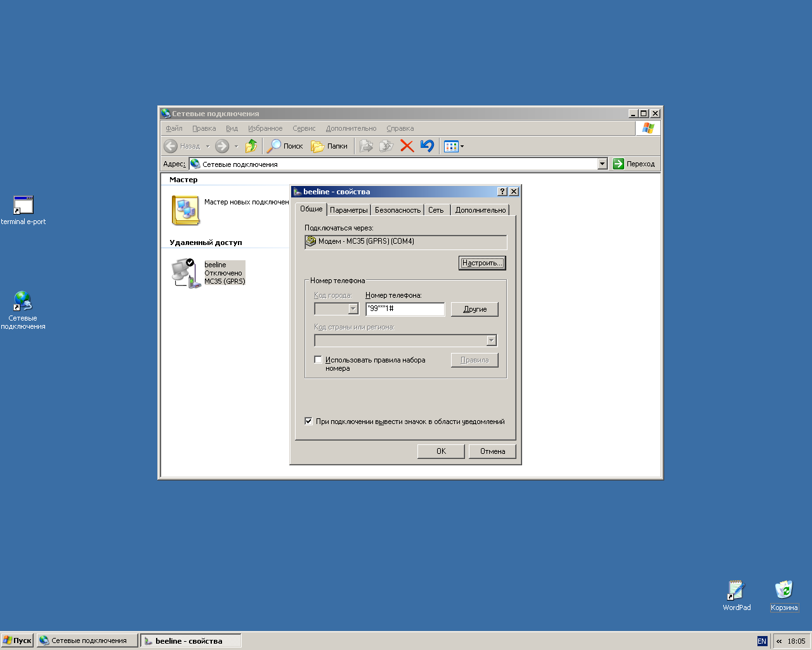Select Сетевые подключения desktop shortcut icon
Viewport: 812px width, 650px height.
tap(23, 310)
